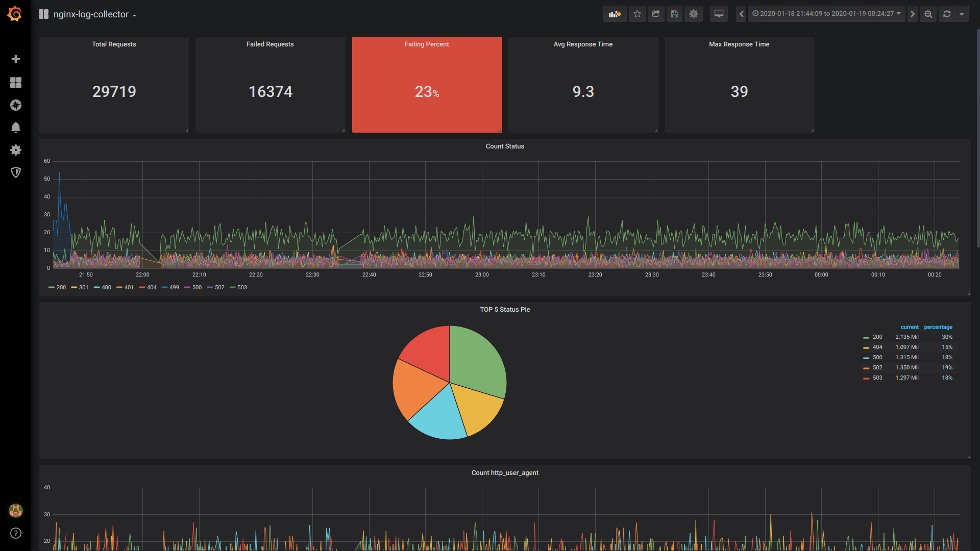Open the new dashboard panel icon
980x551 pixels.
pos(615,13)
